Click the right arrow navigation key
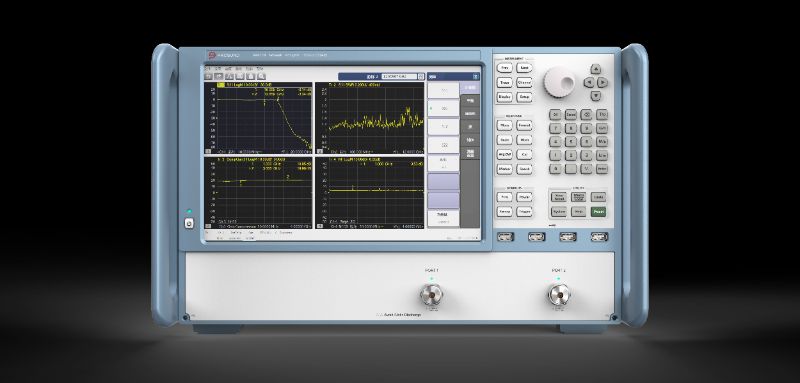The height and width of the screenshot is (383, 800). tap(603, 82)
